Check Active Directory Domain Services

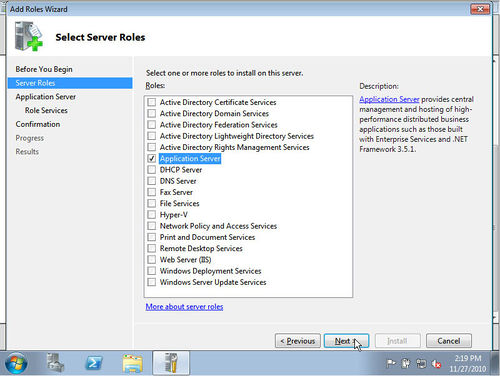coord(152,113)
